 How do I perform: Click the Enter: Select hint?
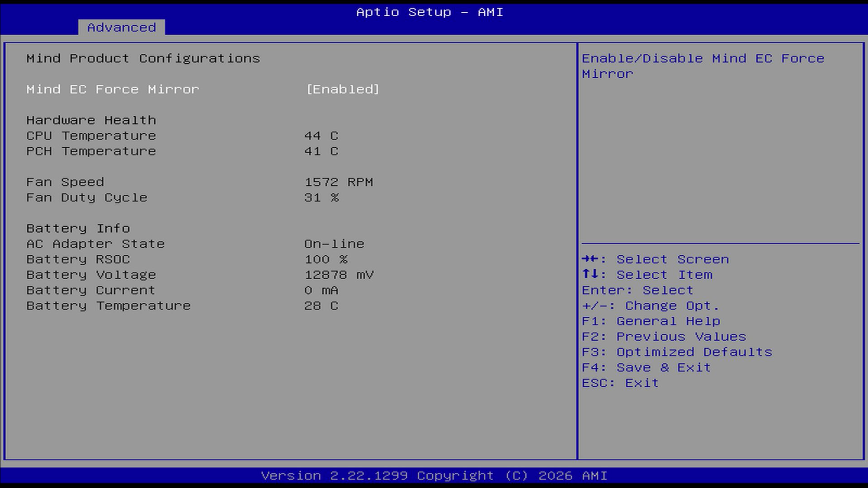tap(637, 290)
